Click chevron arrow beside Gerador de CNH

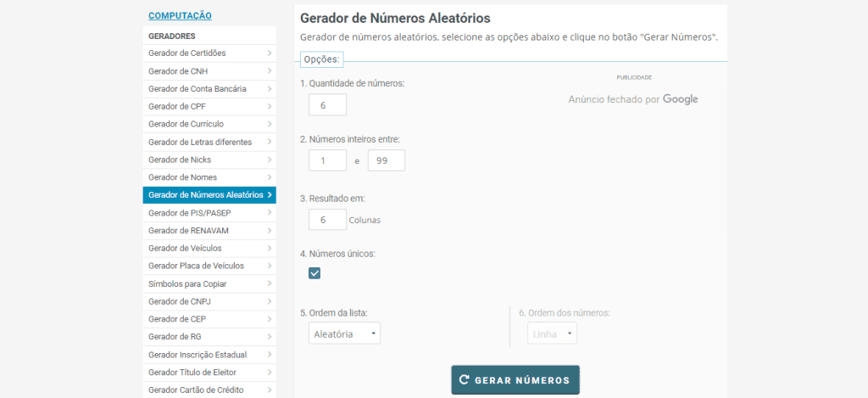[x=269, y=71]
